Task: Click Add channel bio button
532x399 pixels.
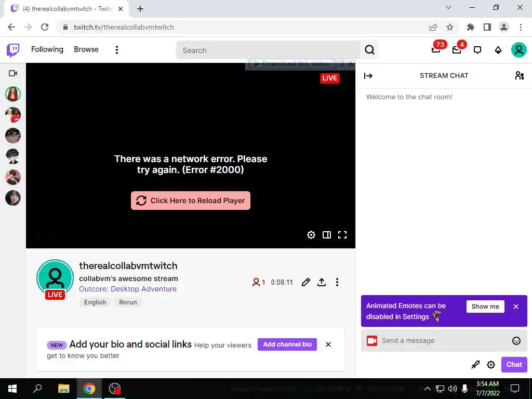Action: 287,344
